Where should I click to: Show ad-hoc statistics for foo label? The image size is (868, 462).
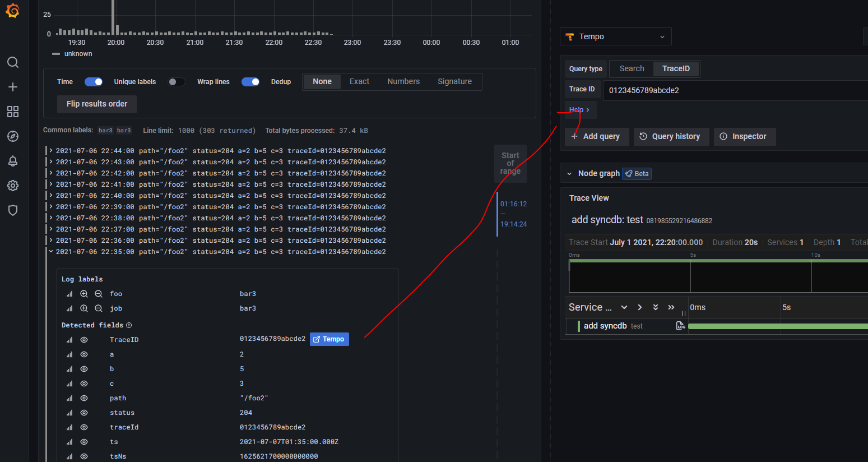click(x=69, y=294)
